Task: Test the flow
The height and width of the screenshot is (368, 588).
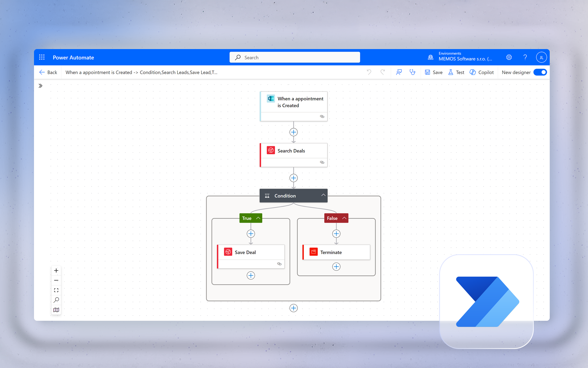Action: click(x=456, y=72)
